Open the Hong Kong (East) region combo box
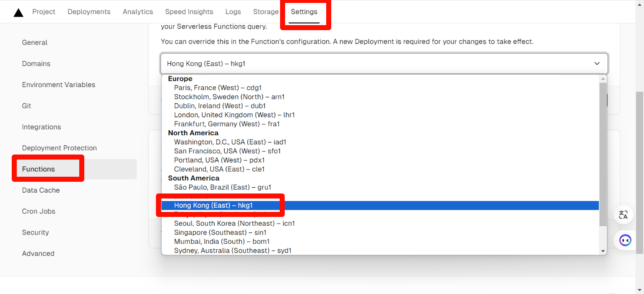The image size is (644, 294). 384,64
